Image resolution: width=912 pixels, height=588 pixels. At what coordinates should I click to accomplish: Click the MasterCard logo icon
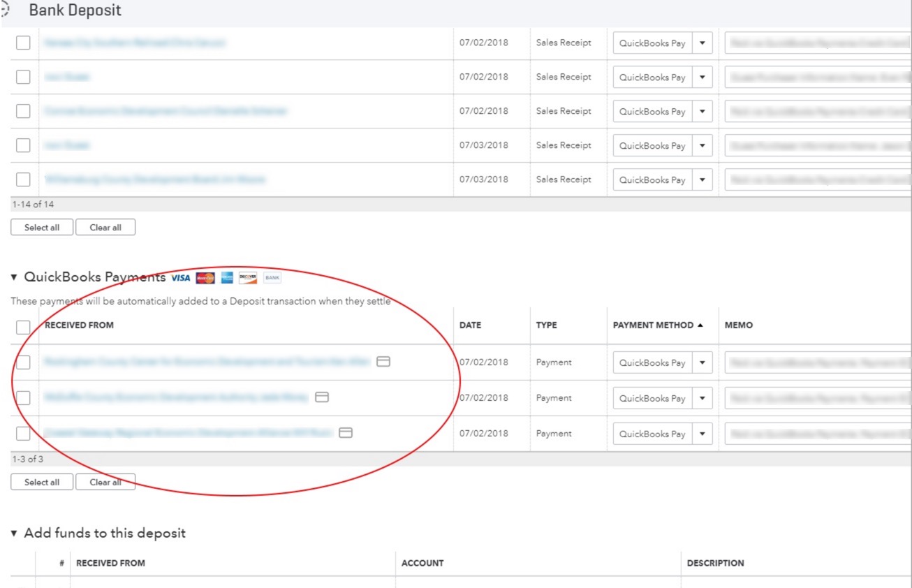(x=205, y=278)
